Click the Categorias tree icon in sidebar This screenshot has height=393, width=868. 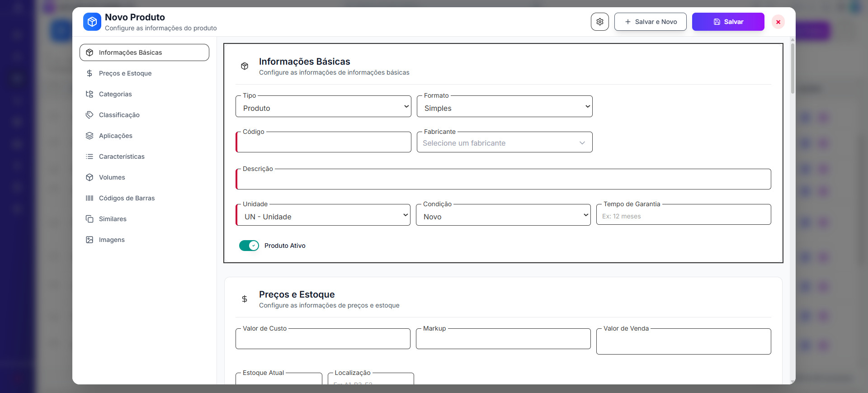tap(90, 94)
